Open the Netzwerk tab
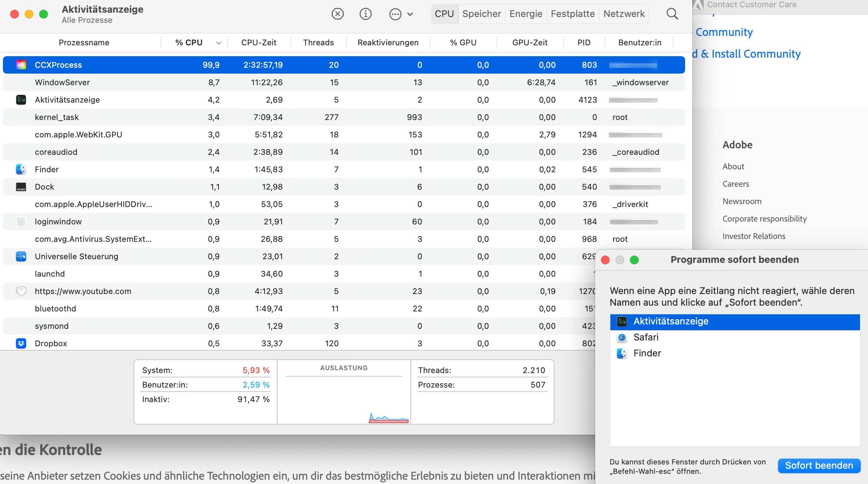Viewport: 868px width, 484px height. (x=624, y=14)
